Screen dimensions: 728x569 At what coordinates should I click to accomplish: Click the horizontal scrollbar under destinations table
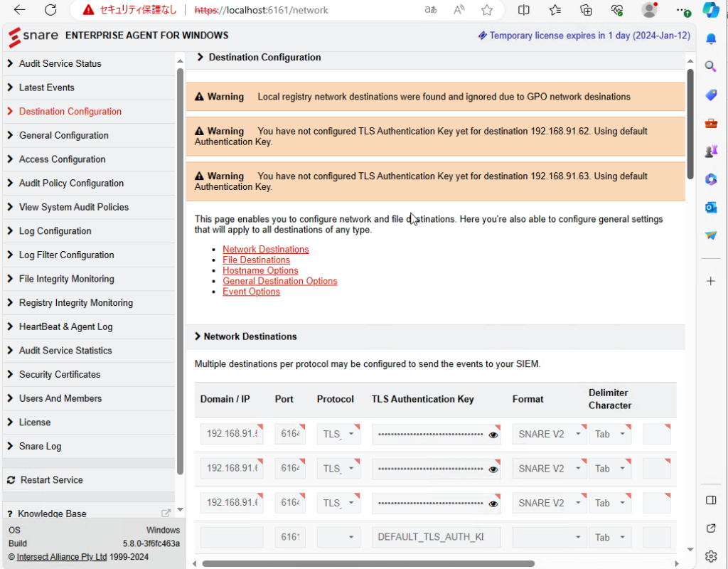(368, 563)
